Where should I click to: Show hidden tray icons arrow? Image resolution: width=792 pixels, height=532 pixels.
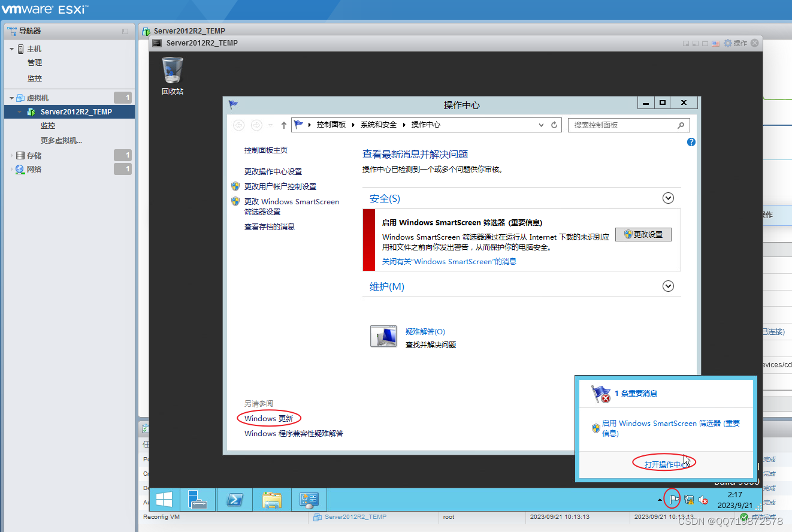(x=660, y=499)
